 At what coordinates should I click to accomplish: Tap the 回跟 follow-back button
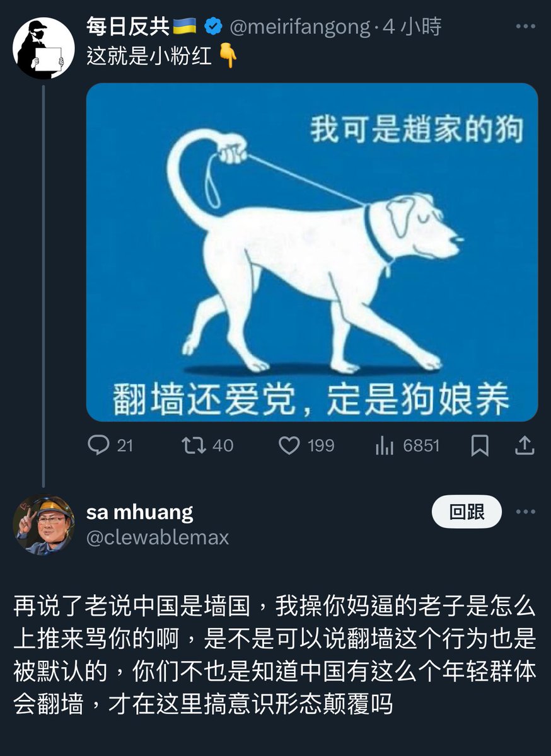coord(467,512)
